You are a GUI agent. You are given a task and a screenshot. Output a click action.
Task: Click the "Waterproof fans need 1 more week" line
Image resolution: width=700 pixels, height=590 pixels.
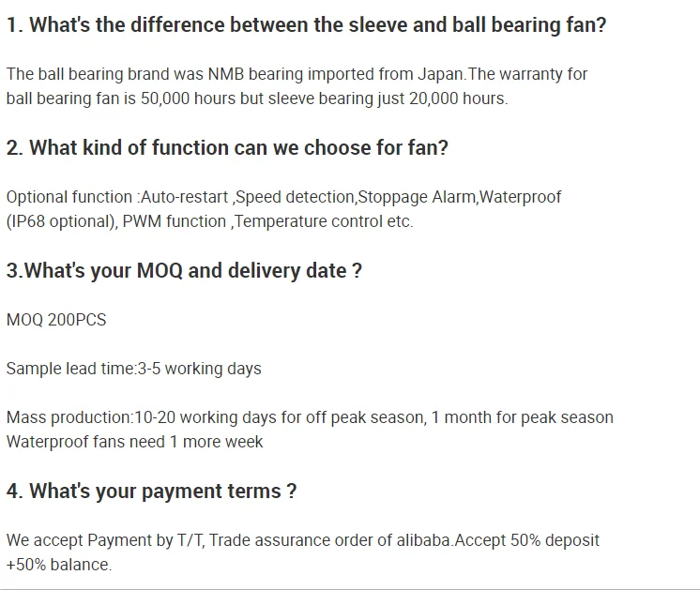coord(134,442)
